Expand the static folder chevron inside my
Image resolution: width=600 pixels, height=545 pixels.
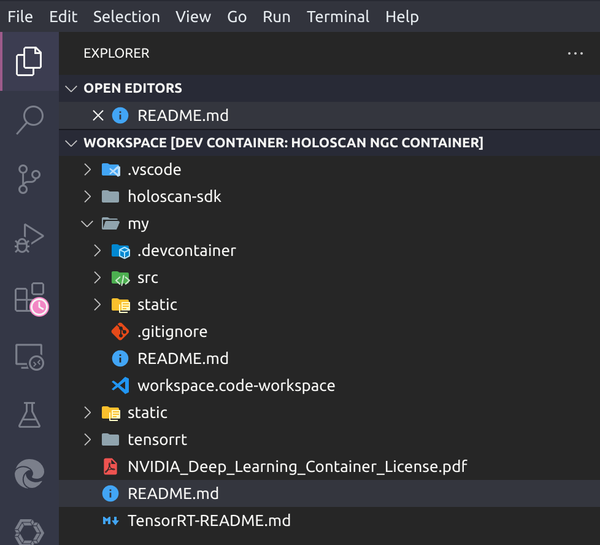(x=97, y=305)
